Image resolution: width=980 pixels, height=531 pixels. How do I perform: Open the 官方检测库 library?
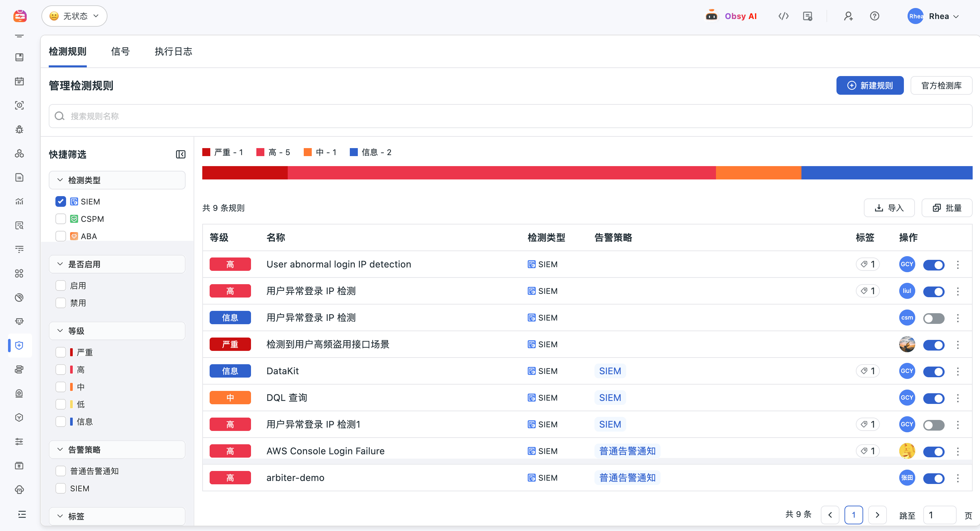pyautogui.click(x=941, y=85)
